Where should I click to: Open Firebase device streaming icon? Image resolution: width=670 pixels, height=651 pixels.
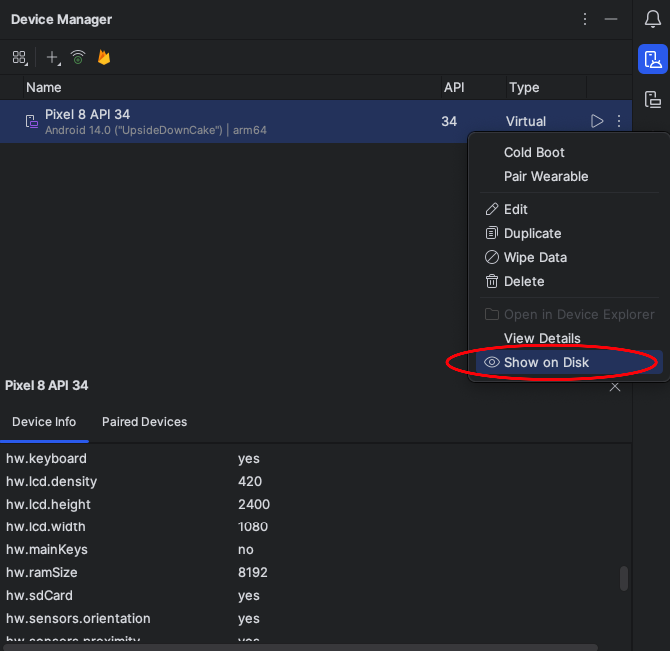point(104,57)
